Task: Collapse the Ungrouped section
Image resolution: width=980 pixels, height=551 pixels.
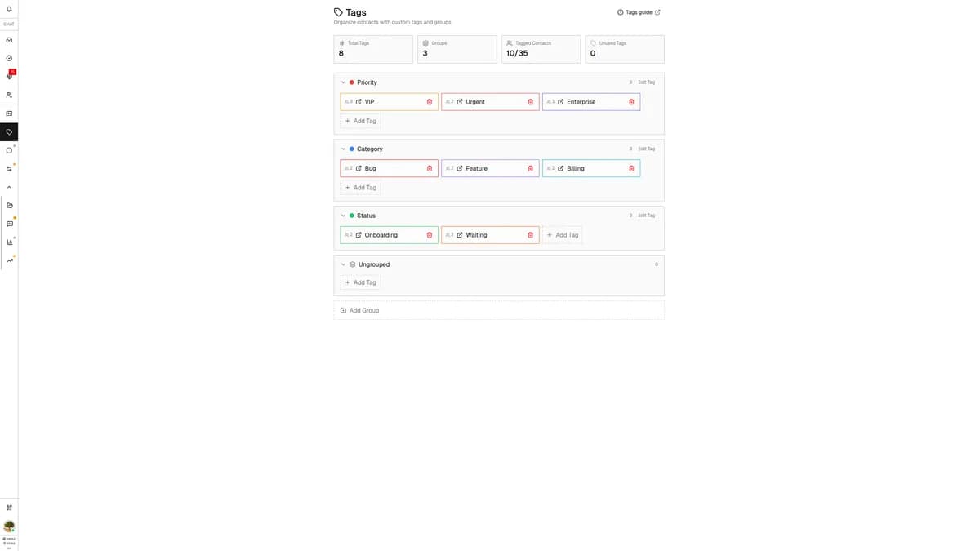Action: tap(343, 264)
